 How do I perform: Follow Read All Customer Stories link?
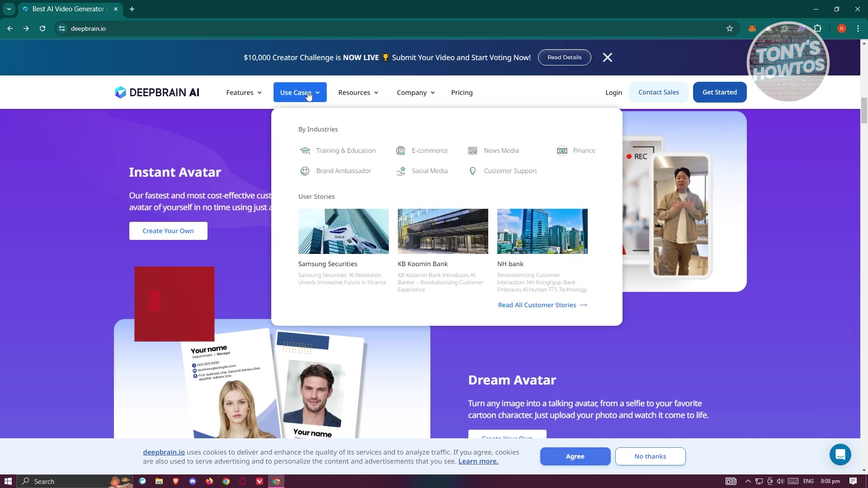542,305
